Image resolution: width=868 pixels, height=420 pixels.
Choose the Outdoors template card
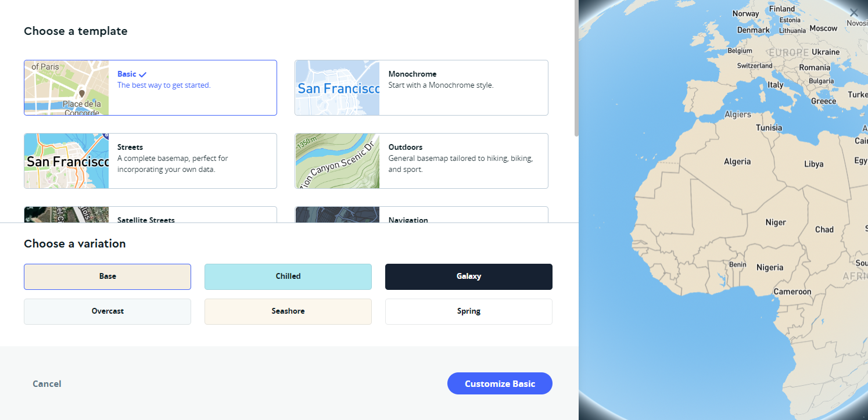(x=421, y=161)
